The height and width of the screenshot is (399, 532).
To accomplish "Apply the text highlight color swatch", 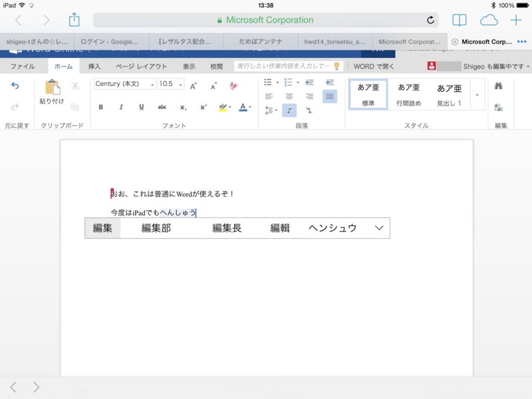I will pos(223,106).
